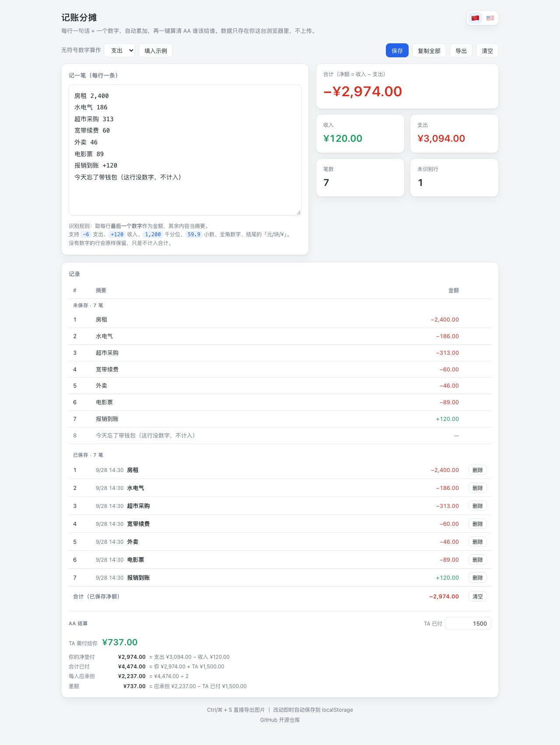Delete the saved 外卖 record
Screen dimensions: 560x745
pos(478,542)
